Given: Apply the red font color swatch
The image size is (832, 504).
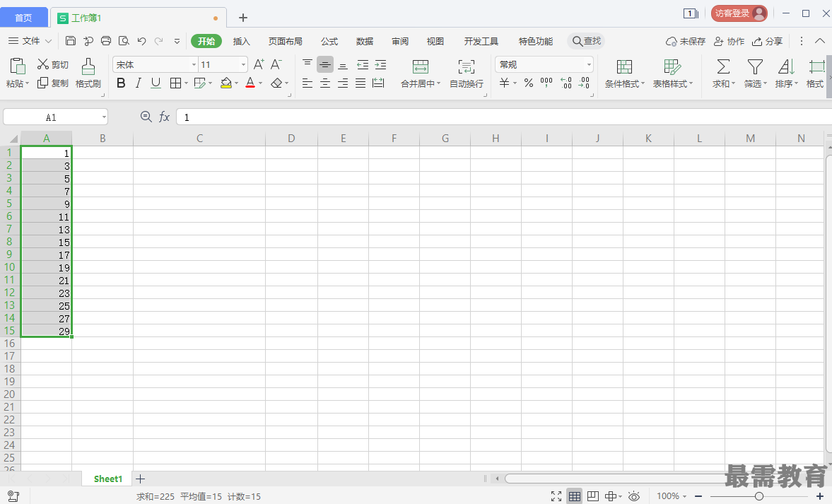Looking at the screenshot, I should [x=250, y=83].
